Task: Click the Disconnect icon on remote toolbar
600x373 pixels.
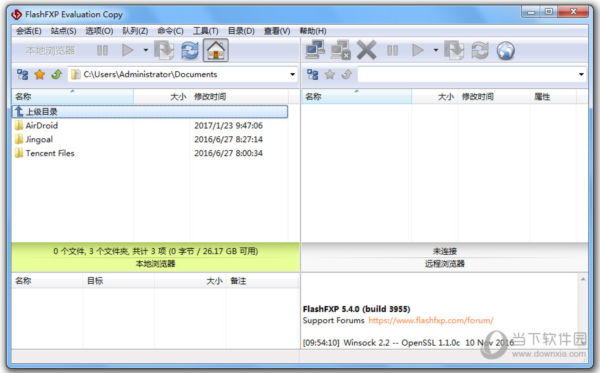Action: [340, 50]
